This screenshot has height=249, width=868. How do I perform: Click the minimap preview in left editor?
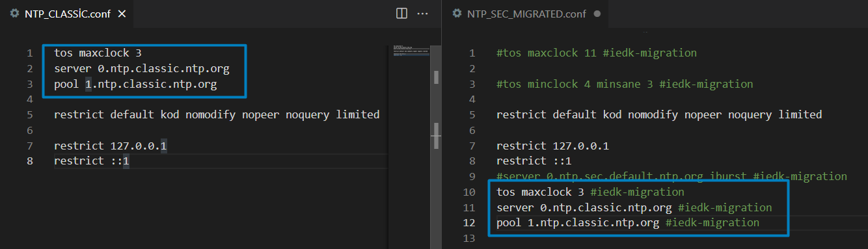(x=411, y=51)
